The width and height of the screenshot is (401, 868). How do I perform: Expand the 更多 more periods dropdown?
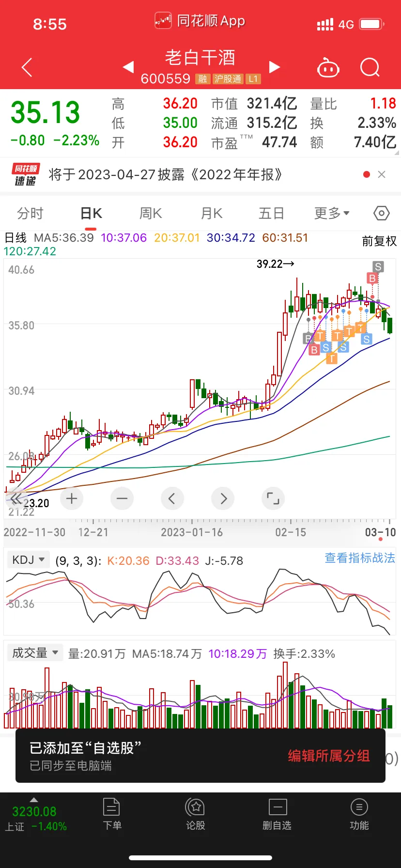332,213
